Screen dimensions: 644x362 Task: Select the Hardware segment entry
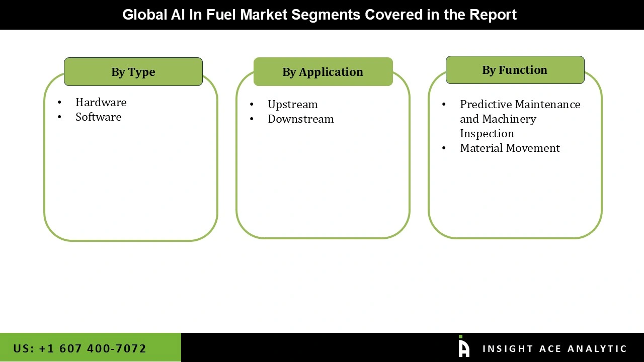101,102
